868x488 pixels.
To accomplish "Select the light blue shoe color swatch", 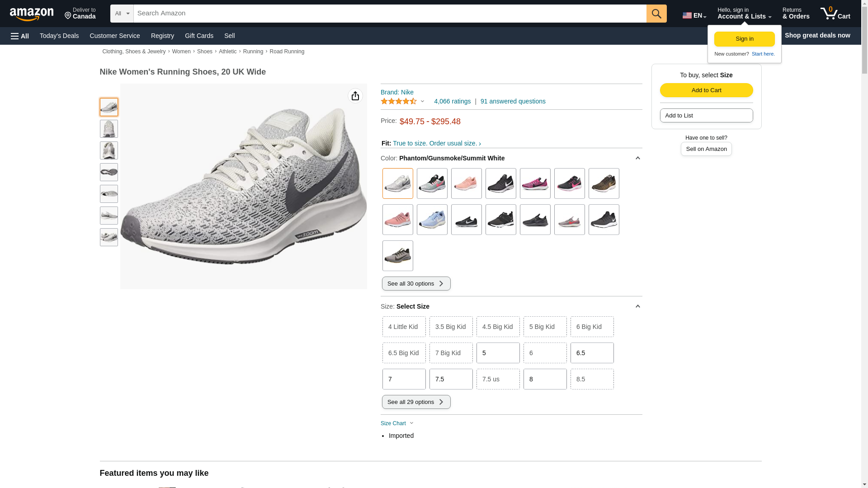I will click(432, 220).
